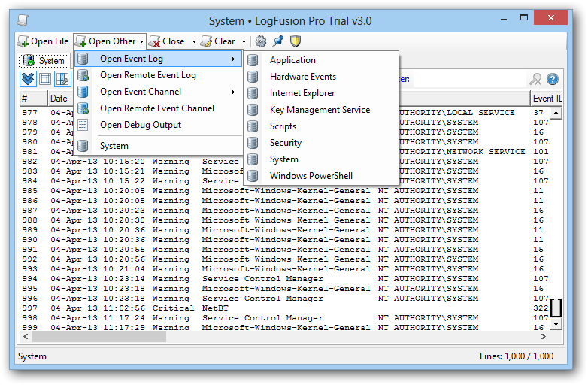
Task: Click the filter search magnifier icon
Action: 535,79
